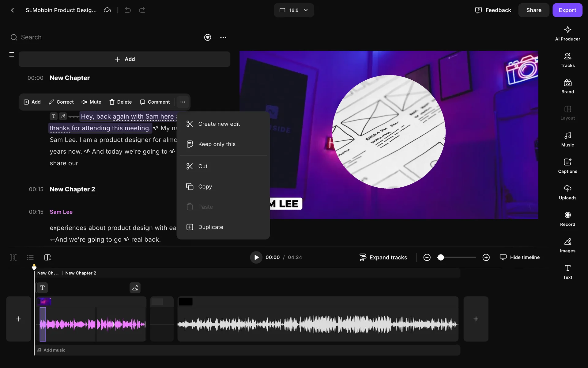This screenshot has height=368, width=588.
Task: Choose Keep only this from menu
Action: click(x=217, y=144)
